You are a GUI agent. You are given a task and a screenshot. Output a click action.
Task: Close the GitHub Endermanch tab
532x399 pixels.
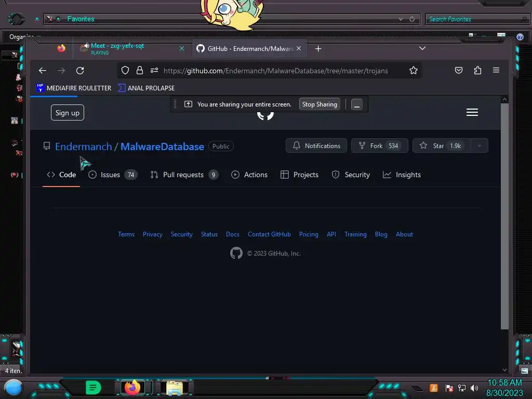tap(299, 48)
